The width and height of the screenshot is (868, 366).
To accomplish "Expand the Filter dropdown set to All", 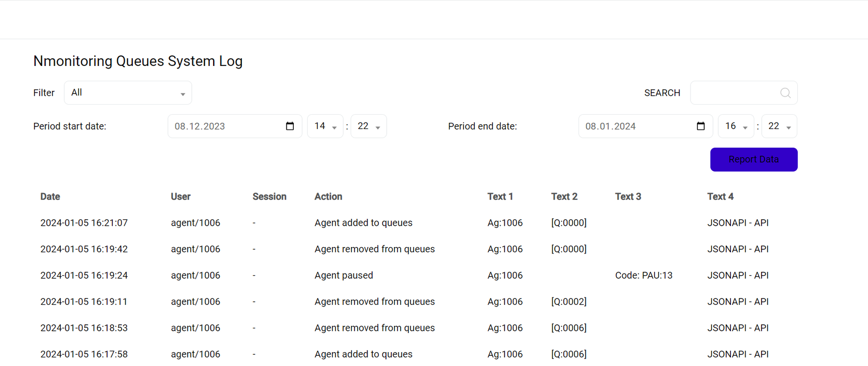I will click(128, 93).
